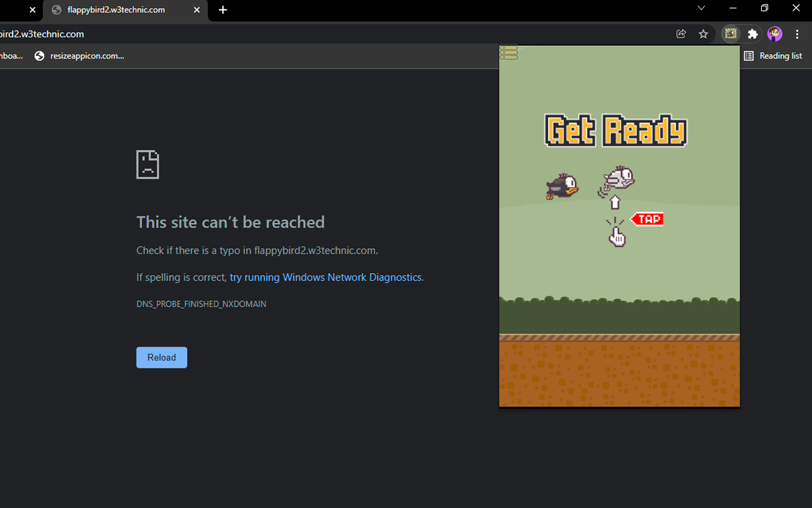The image size is (812, 508).
Task: Click the gray bird tutorial icon
Action: pos(617,180)
